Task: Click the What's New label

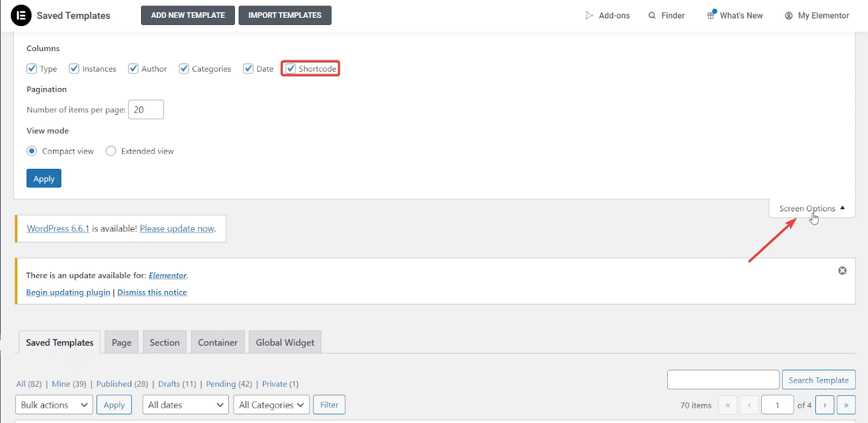Action: click(x=741, y=15)
